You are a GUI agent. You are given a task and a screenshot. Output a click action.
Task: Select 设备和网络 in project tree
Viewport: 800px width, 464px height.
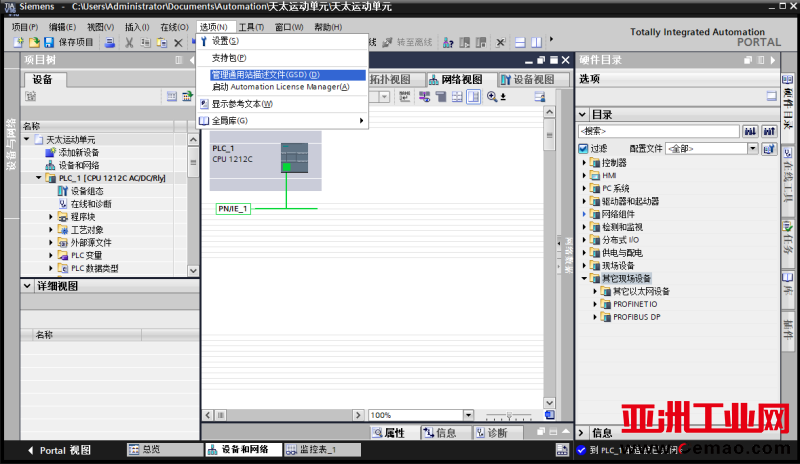click(x=79, y=165)
